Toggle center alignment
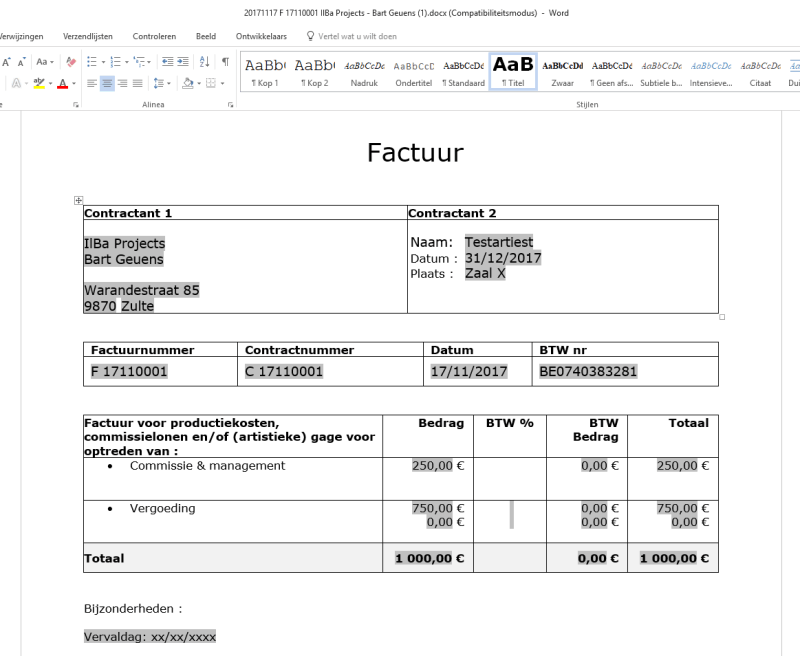Screen dimensions: 800x656 pyautogui.click(x=107, y=83)
